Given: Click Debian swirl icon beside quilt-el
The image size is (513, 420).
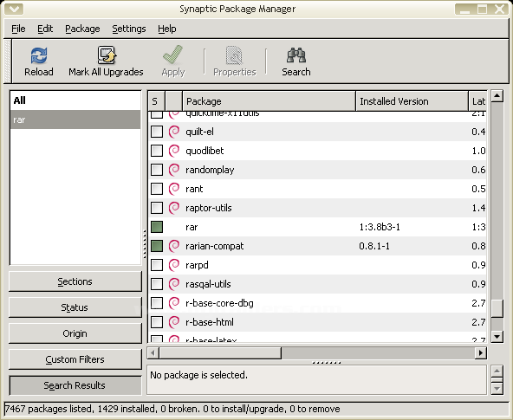Looking at the screenshot, I should [x=174, y=132].
